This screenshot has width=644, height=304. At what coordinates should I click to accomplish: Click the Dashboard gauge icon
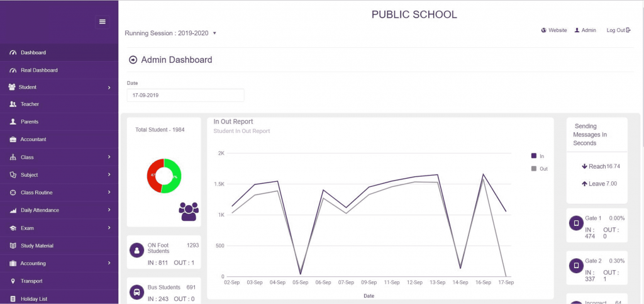[x=13, y=53]
